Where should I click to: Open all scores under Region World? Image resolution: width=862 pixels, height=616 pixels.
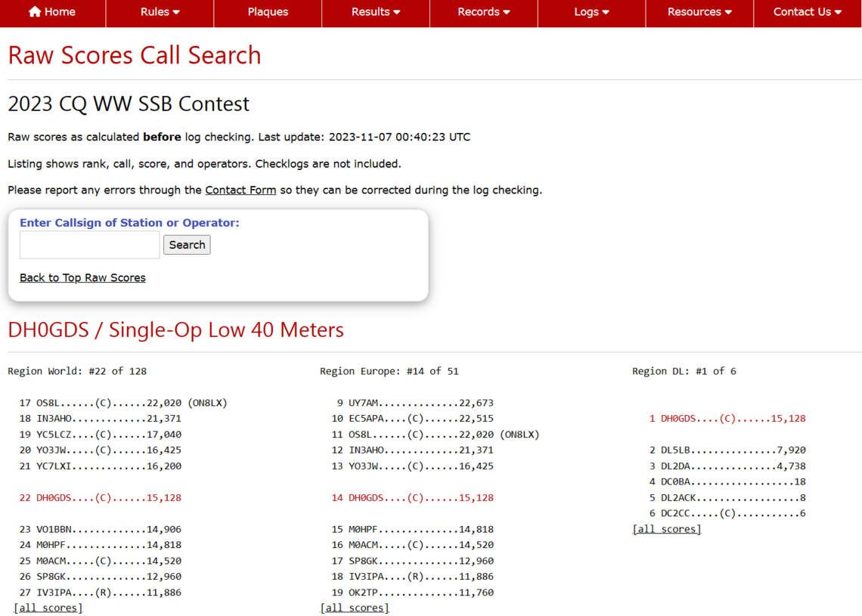[48, 608]
